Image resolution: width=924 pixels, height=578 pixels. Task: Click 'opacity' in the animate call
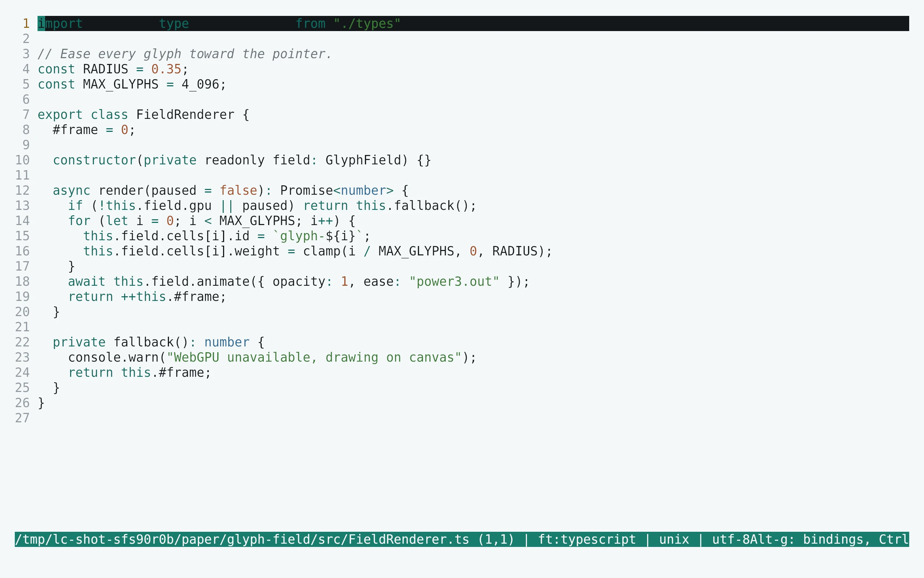tap(299, 282)
